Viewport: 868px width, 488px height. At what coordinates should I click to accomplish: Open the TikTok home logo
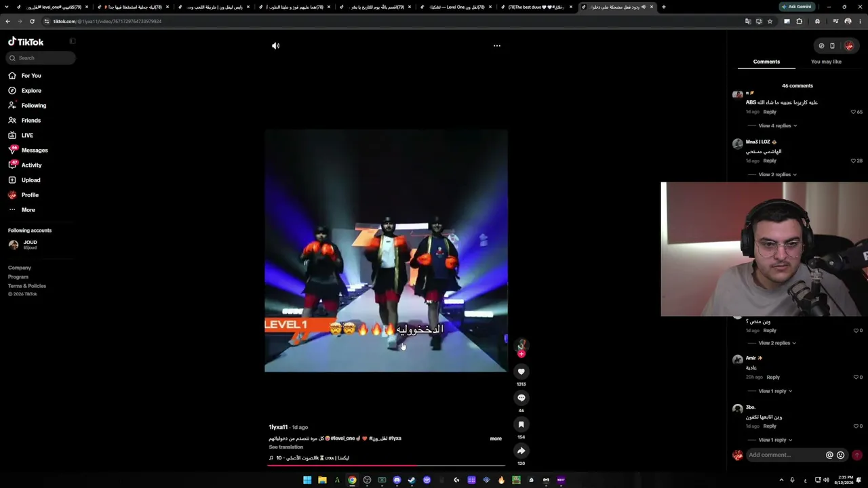tap(26, 41)
